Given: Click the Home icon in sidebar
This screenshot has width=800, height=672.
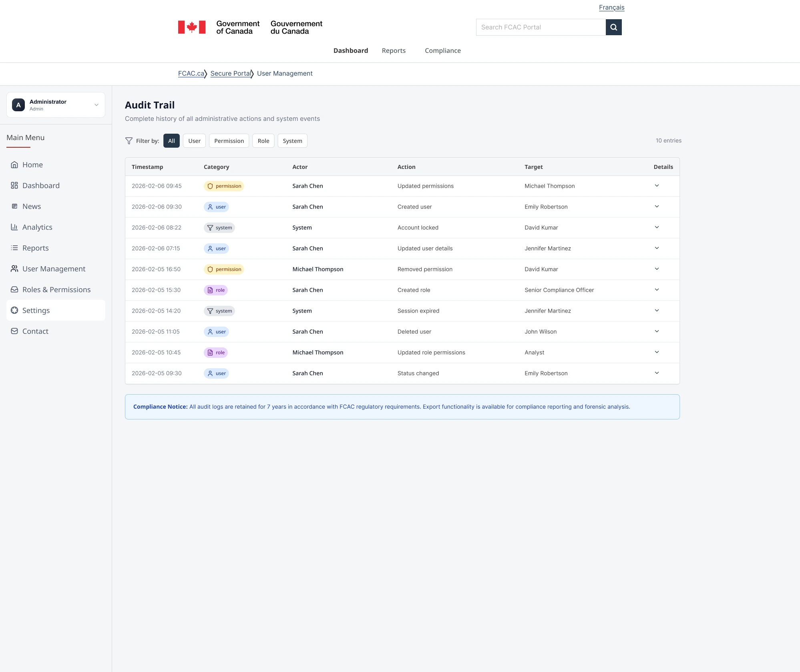Looking at the screenshot, I should click(x=14, y=164).
